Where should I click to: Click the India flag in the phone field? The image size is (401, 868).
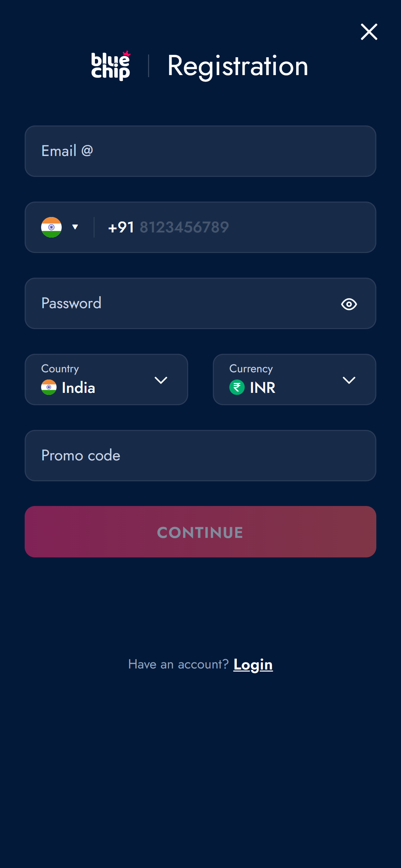[51, 227]
